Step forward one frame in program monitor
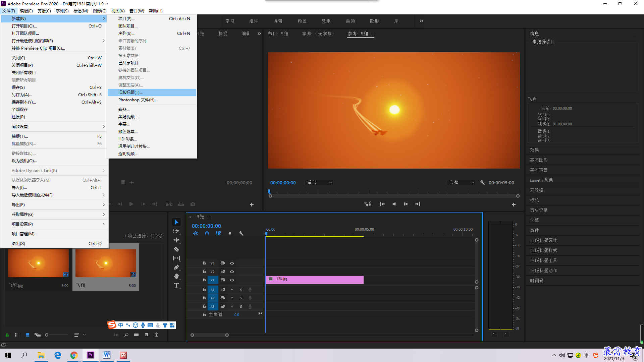Viewport: 644px width, 362px height. [x=406, y=204]
